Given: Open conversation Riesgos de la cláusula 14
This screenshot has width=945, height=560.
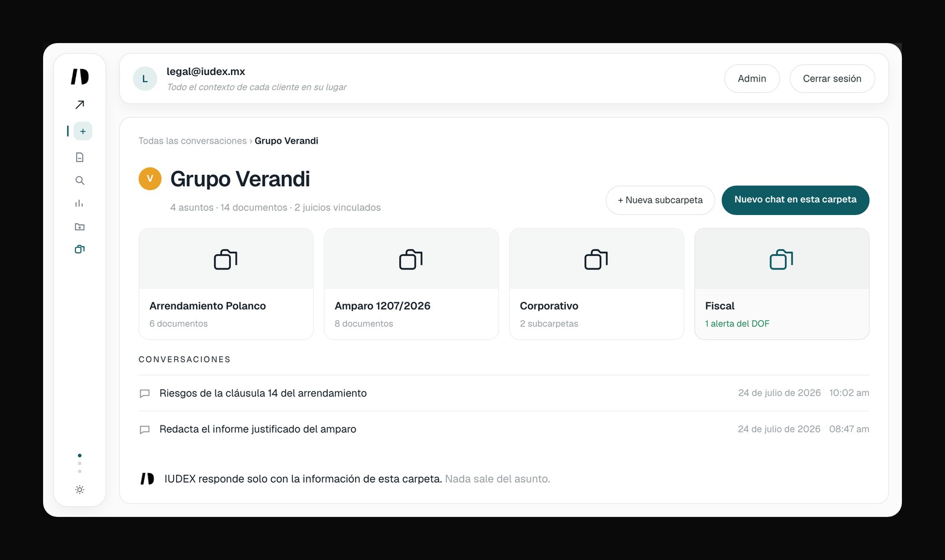Looking at the screenshot, I should pyautogui.click(x=504, y=393).
